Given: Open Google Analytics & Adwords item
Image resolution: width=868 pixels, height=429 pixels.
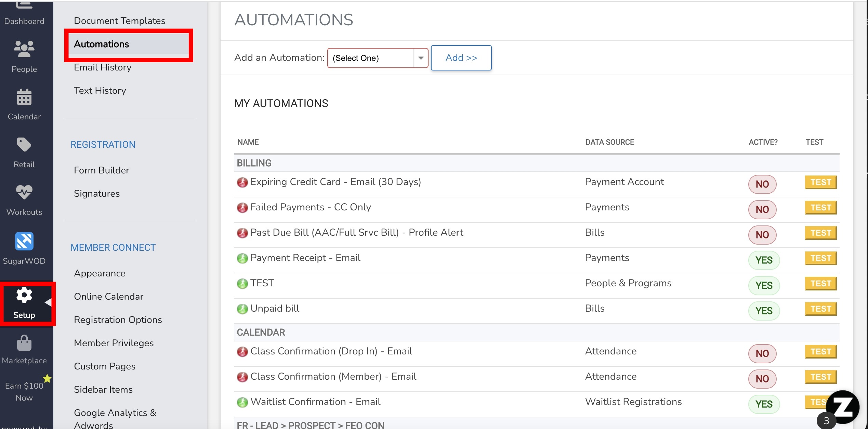Looking at the screenshot, I should coord(115,418).
